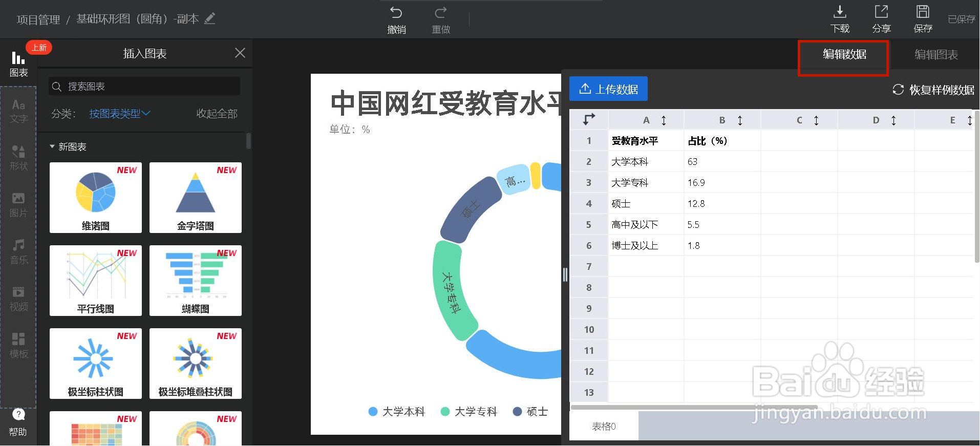Click inside the 搜索图表 search field

144,87
